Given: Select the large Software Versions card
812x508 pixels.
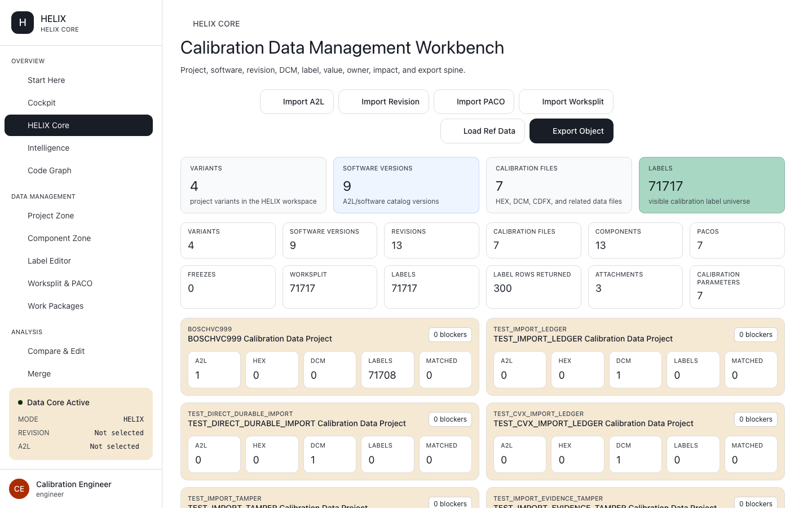Looking at the screenshot, I should point(406,185).
